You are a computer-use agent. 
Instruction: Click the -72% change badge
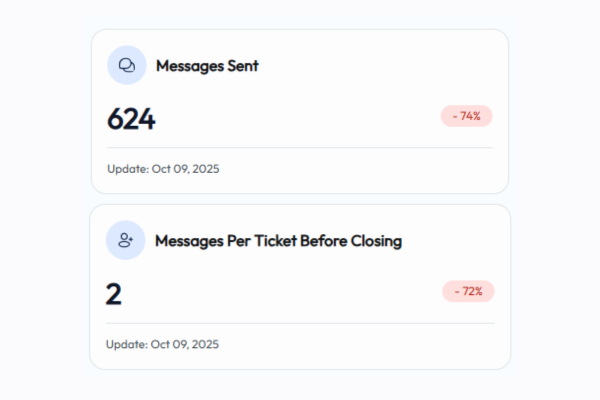click(468, 292)
